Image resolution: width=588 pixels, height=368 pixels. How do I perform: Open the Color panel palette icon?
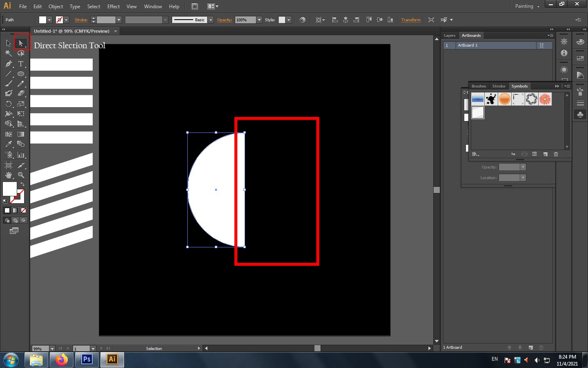coord(580,42)
